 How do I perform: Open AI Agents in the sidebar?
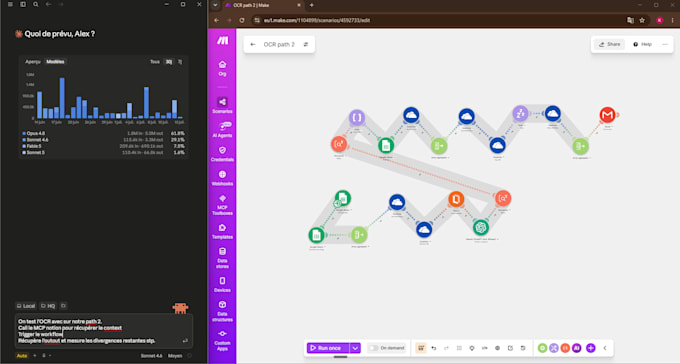(222, 130)
